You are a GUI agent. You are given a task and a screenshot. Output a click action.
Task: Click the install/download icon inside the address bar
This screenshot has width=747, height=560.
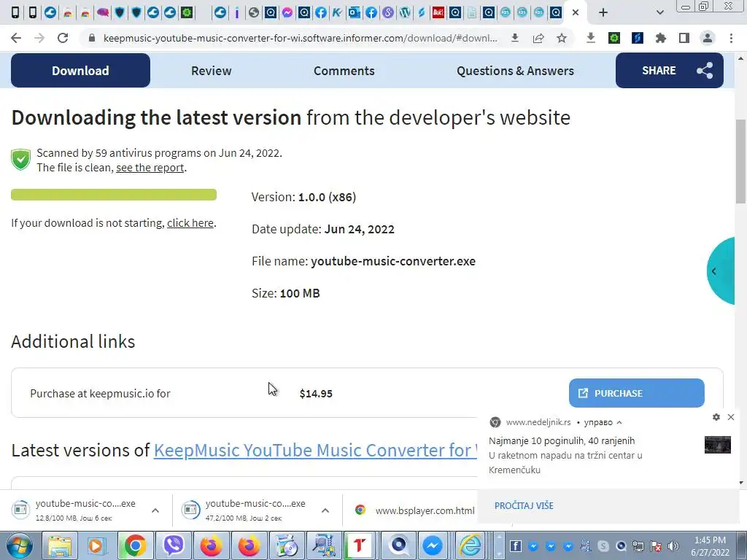pos(515,38)
